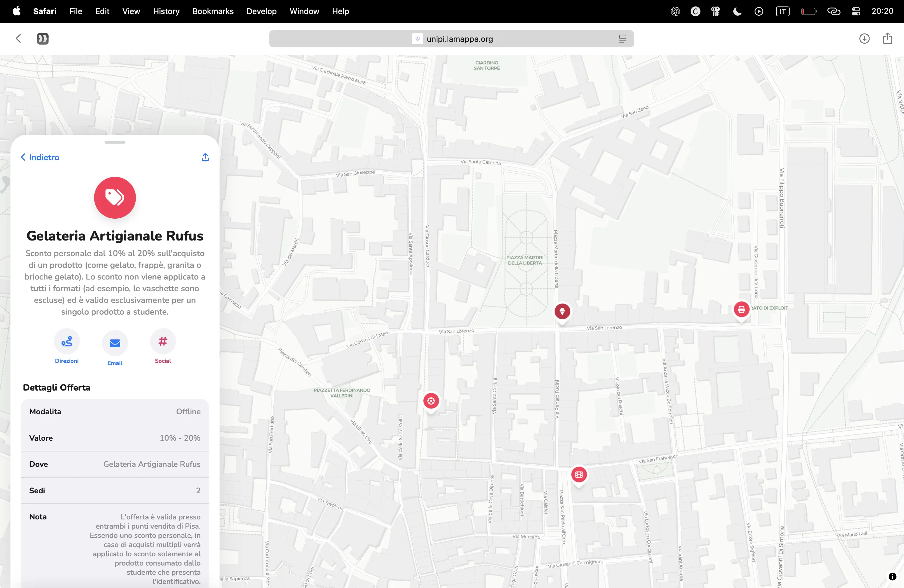Toggle the Focus moon icon in the menu bar
This screenshot has height=588, width=904.
[737, 11]
